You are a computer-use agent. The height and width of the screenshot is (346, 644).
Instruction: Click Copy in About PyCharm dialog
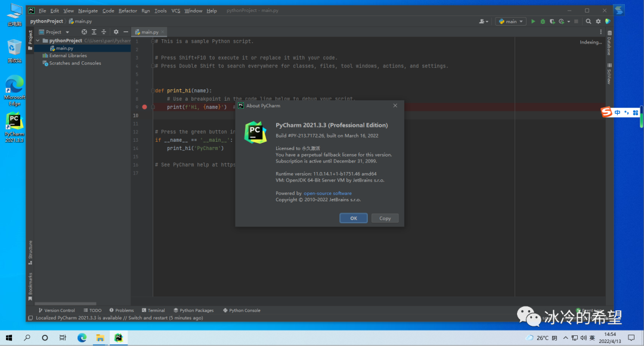(385, 218)
